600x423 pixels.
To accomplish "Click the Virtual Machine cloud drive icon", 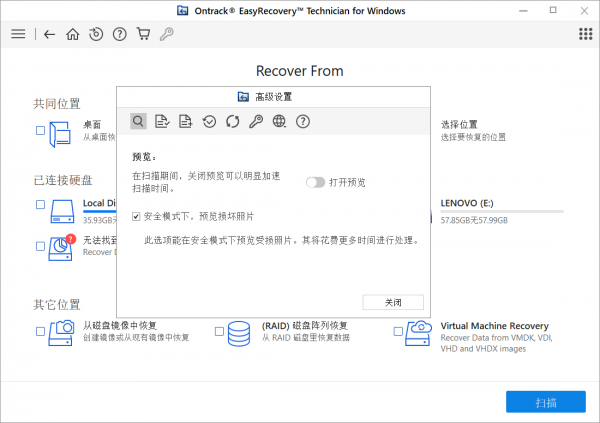I will pyautogui.click(x=419, y=333).
